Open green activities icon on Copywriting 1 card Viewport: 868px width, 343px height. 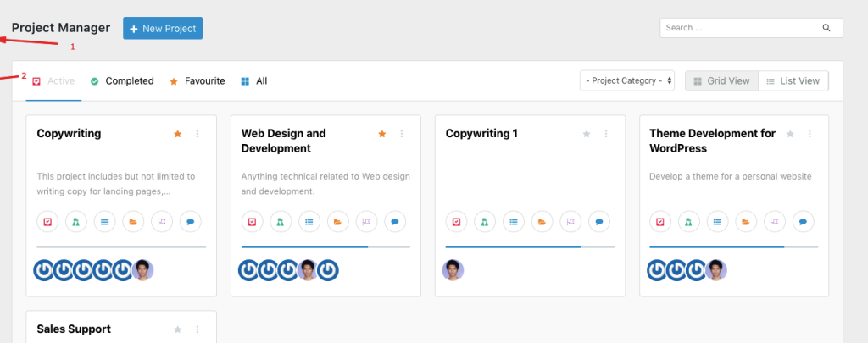[485, 222]
